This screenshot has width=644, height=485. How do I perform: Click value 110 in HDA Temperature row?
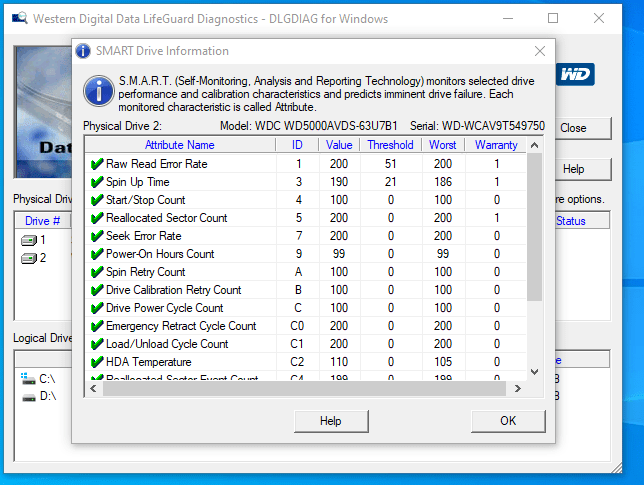(x=339, y=362)
